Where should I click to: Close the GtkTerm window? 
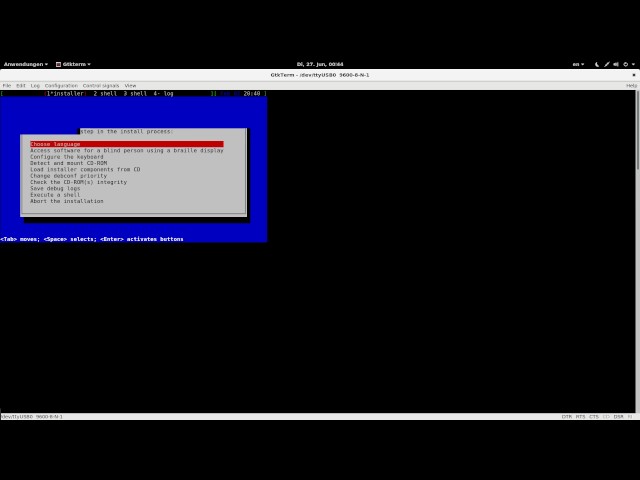[x=633, y=75]
